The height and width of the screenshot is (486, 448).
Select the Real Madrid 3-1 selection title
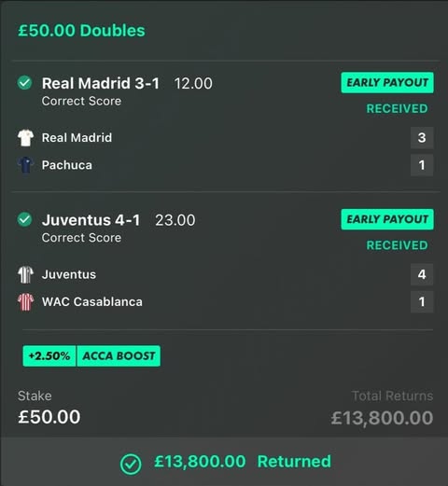tap(101, 83)
